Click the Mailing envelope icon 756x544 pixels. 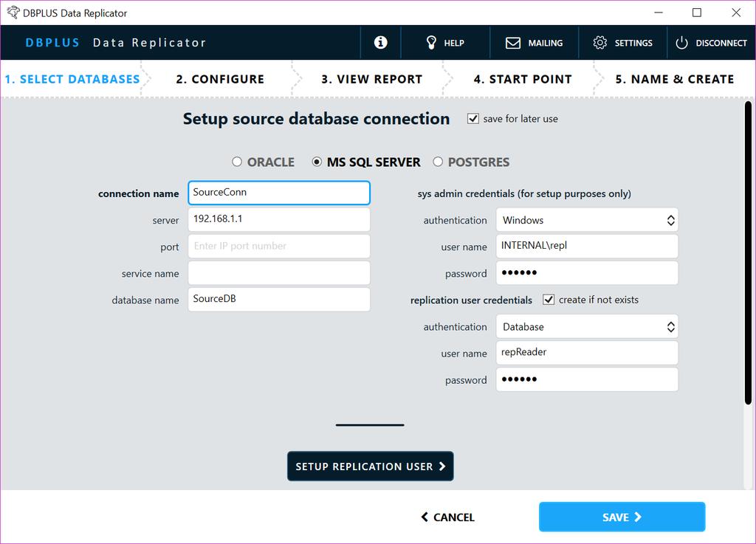513,43
